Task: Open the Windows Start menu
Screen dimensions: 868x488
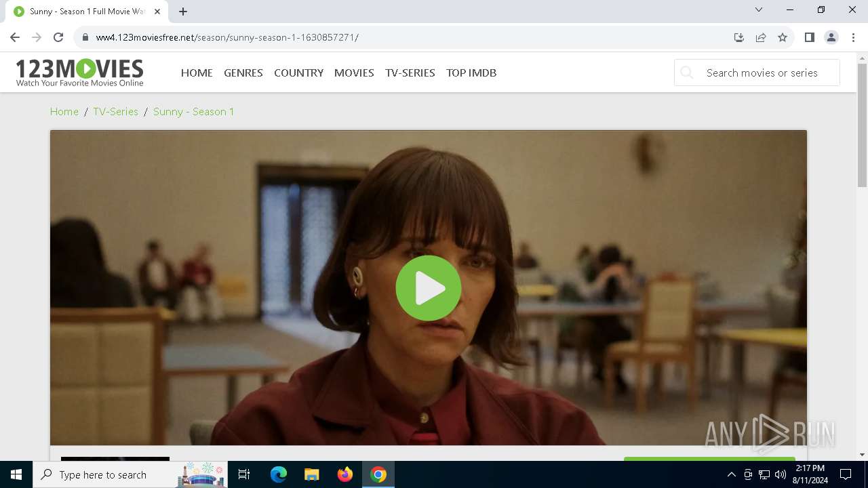Action: pos(16,474)
